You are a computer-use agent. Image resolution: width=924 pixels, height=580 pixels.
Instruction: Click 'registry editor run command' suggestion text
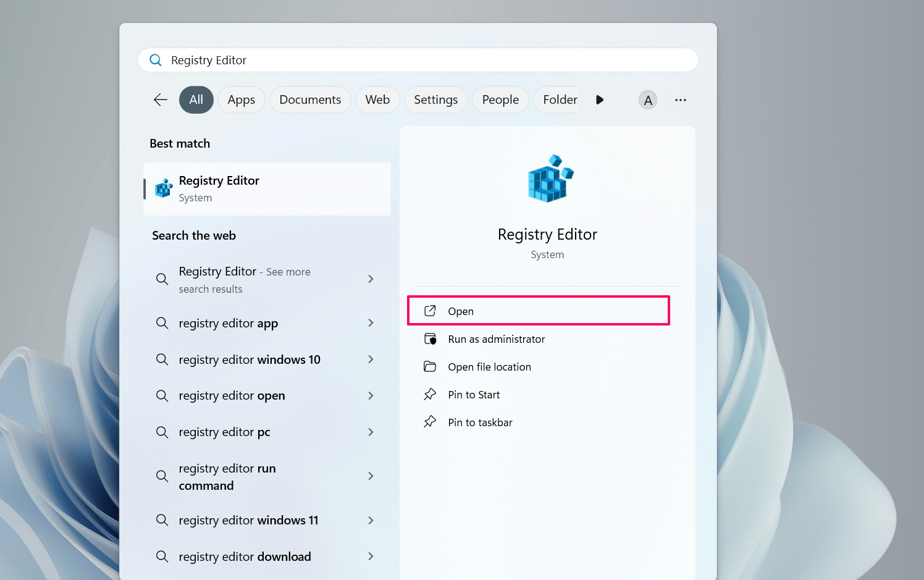[227, 477]
